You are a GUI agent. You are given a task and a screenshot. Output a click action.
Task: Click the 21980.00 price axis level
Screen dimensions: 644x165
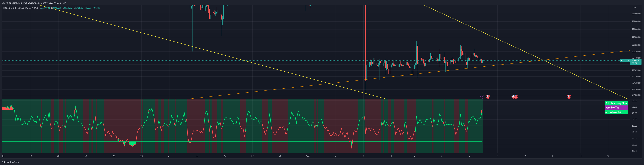click(636, 95)
